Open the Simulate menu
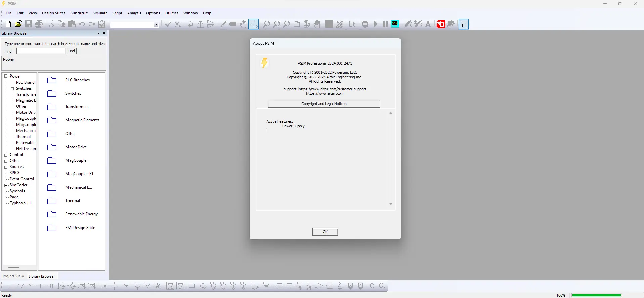Screen dimensions: 644x298 (100, 13)
